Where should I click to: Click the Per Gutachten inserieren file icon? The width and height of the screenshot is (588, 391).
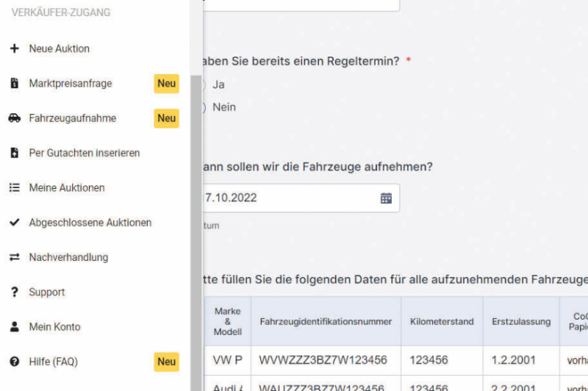tap(14, 153)
